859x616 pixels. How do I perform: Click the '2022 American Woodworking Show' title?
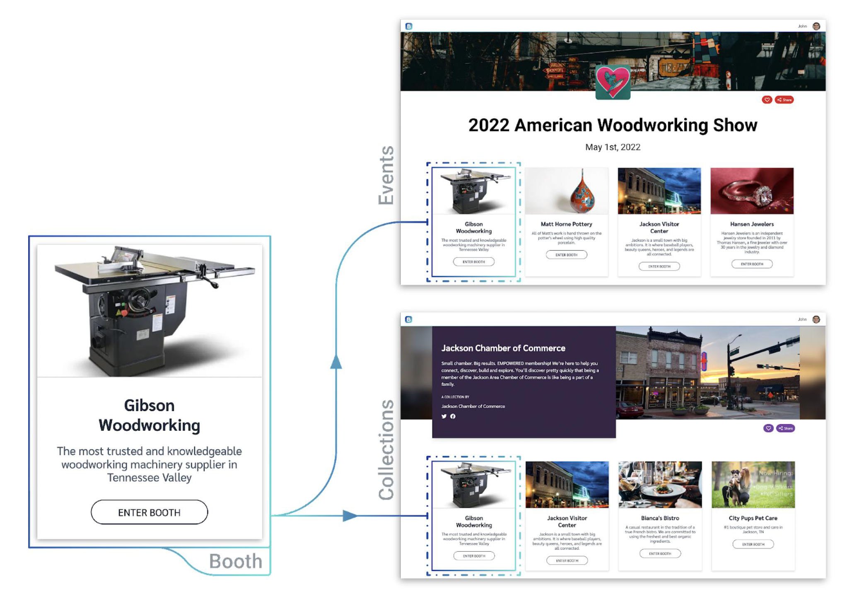coord(613,125)
